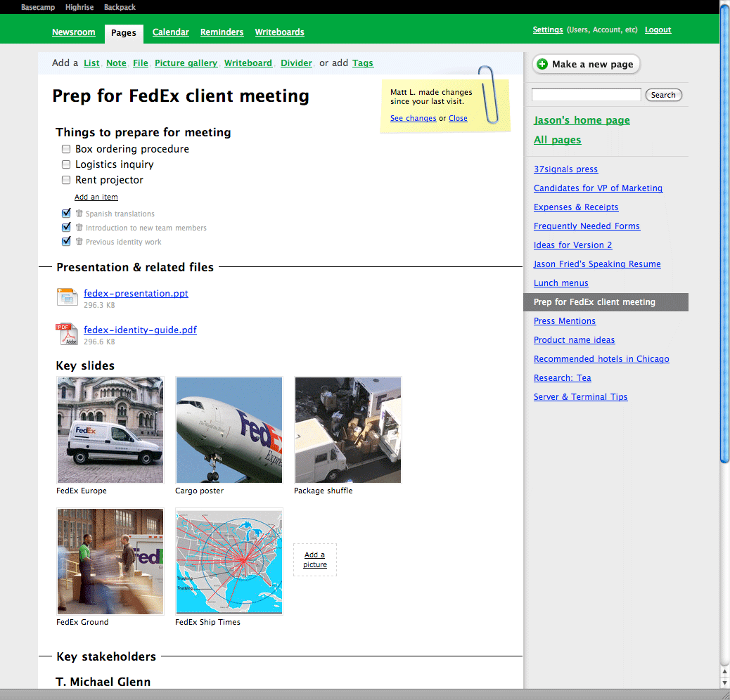Click the Make a new page button
Viewport: 730px width, 700px height.
pos(586,64)
